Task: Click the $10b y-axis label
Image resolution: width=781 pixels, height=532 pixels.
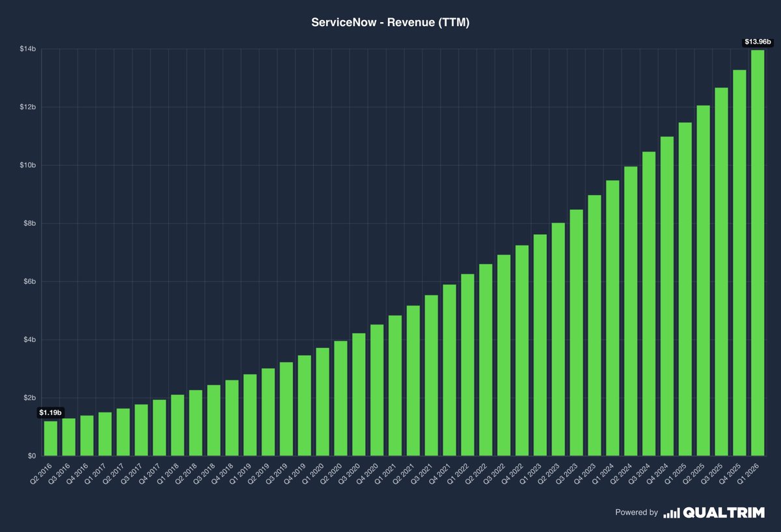Action: (x=28, y=165)
